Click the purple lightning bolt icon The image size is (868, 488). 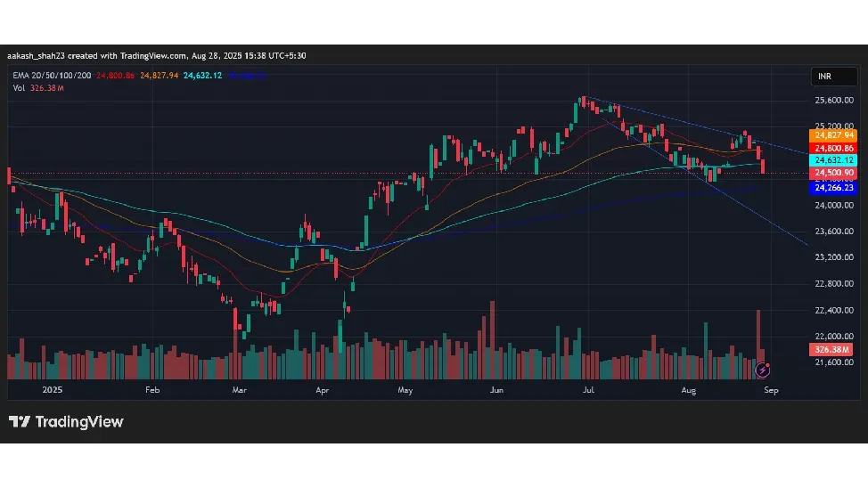coord(762,370)
